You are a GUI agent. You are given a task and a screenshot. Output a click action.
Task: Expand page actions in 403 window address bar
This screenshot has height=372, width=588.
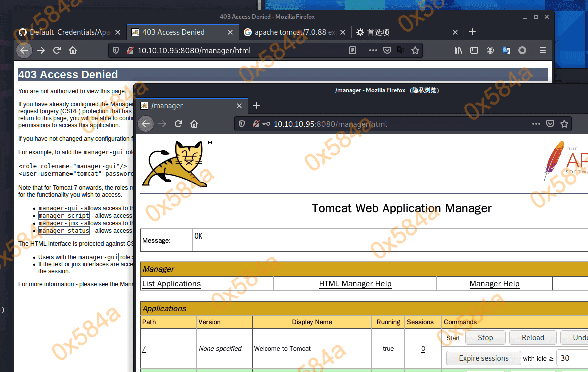tap(373, 50)
